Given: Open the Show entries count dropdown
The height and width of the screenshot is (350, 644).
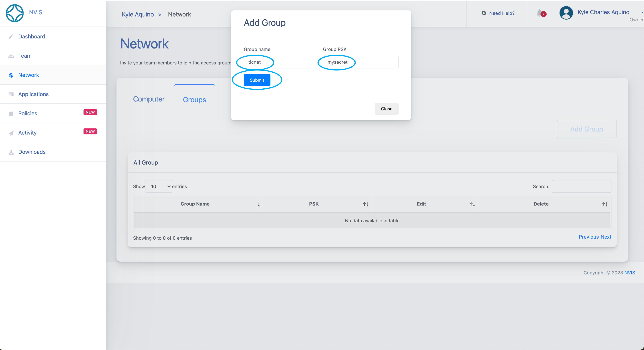Looking at the screenshot, I should (159, 187).
